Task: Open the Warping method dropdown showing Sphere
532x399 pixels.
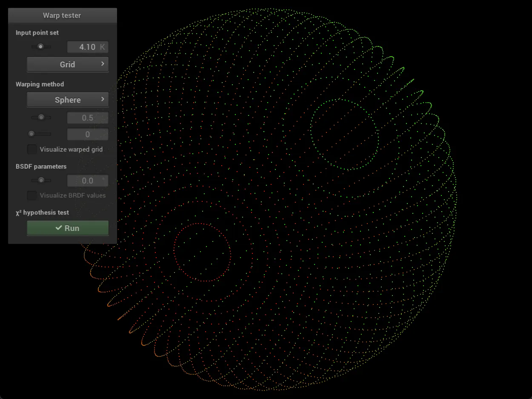Action: point(68,99)
